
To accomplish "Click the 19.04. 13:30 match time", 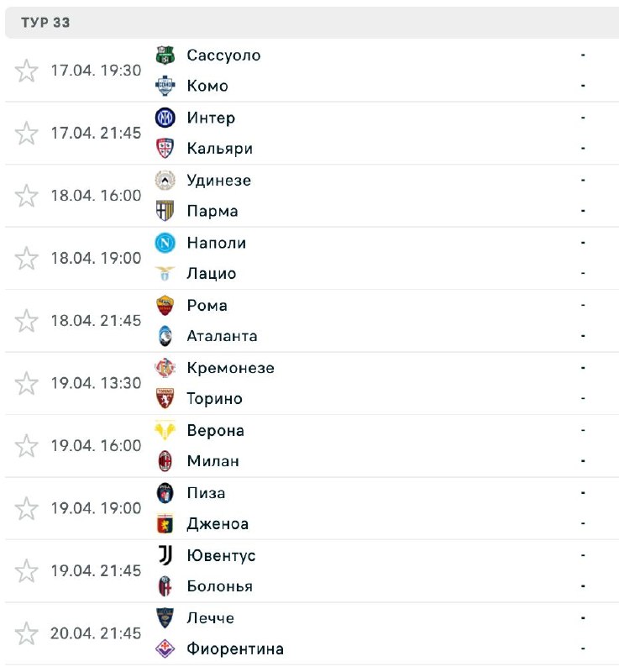I will pos(96,383).
